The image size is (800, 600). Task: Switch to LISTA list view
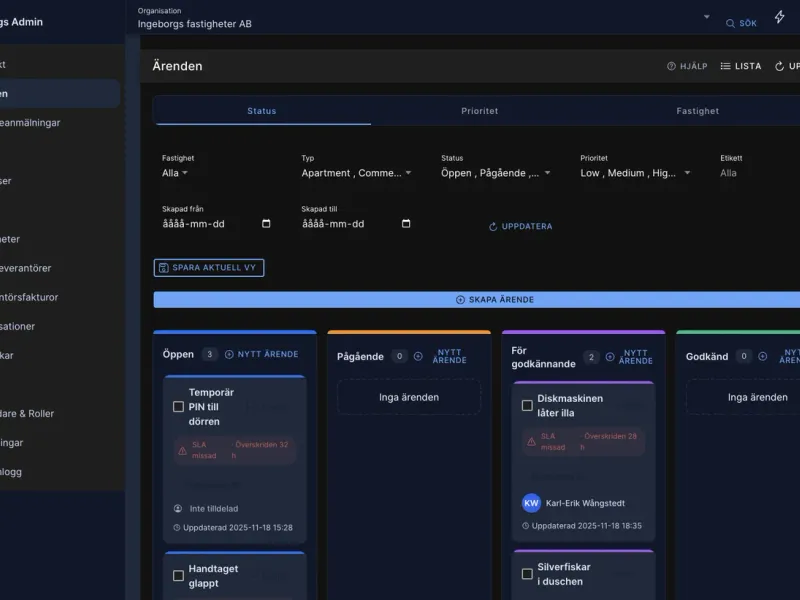click(740, 66)
